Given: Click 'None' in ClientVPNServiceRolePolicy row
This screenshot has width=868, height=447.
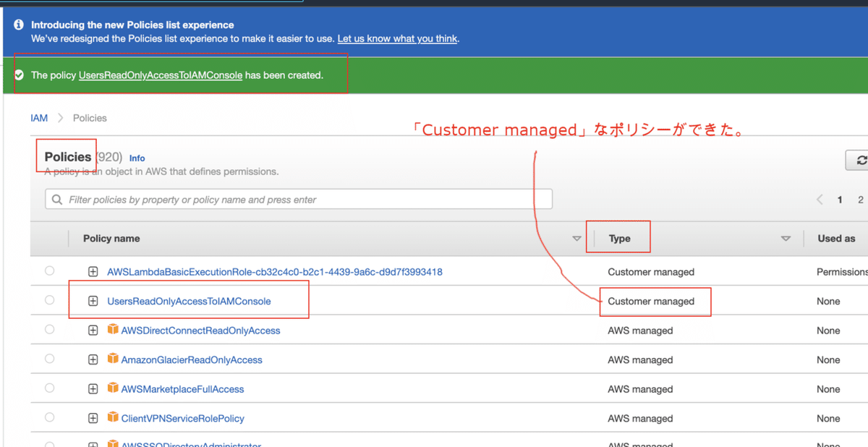Looking at the screenshot, I should tap(828, 418).
